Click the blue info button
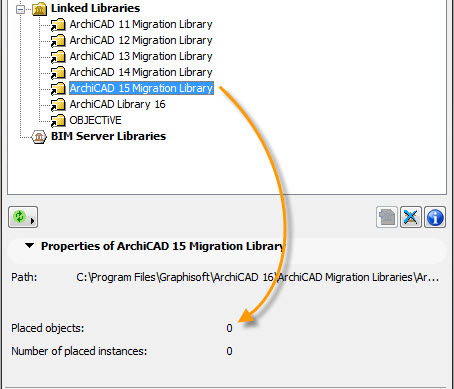454x389 pixels. [435, 217]
